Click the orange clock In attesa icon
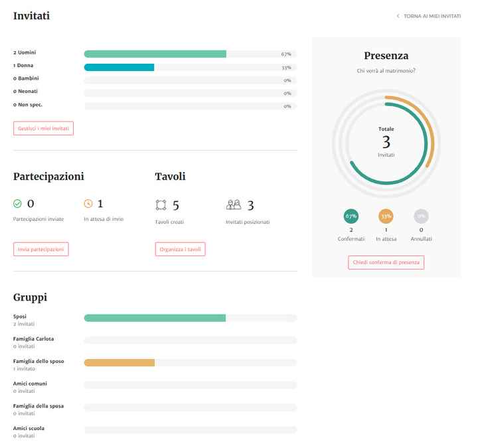This screenshot has height=448, width=478. [88, 204]
